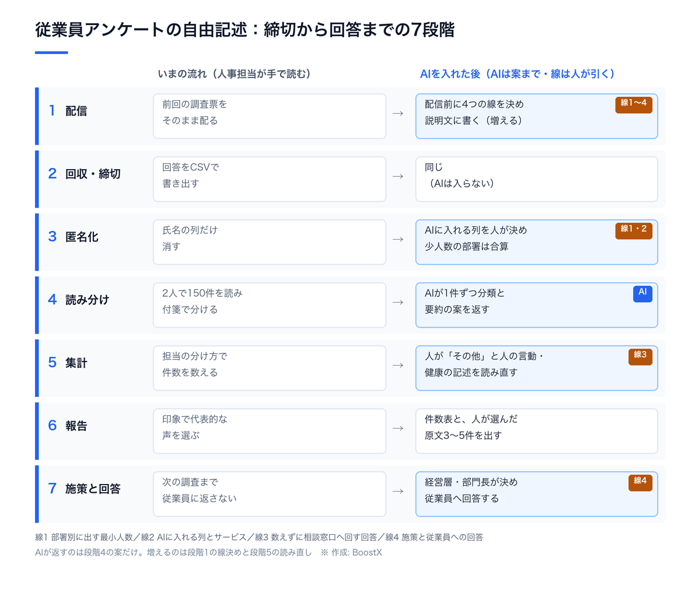Click the box 経営層・部門長が決め
The image size is (700, 589).
537,494
